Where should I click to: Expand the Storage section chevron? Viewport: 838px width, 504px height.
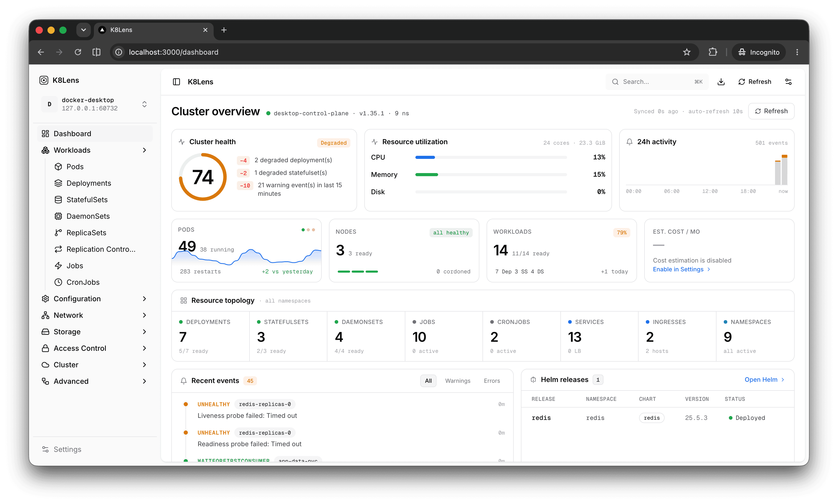tap(144, 332)
